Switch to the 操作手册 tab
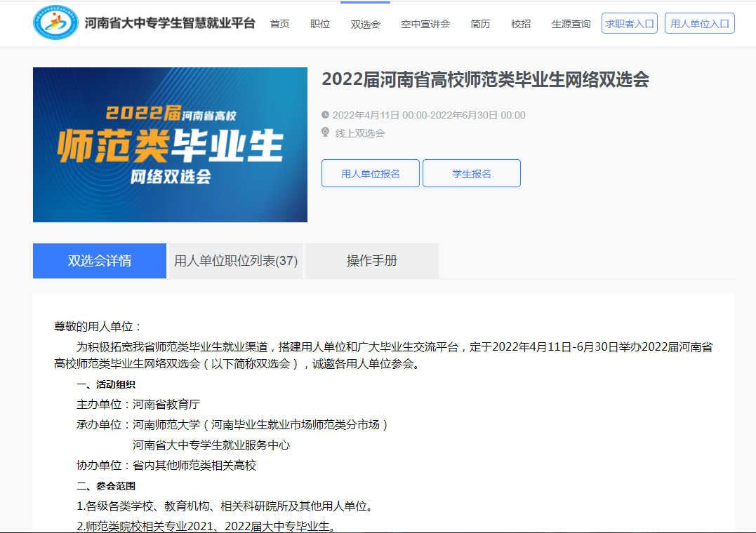This screenshot has width=756, height=533. [x=372, y=261]
